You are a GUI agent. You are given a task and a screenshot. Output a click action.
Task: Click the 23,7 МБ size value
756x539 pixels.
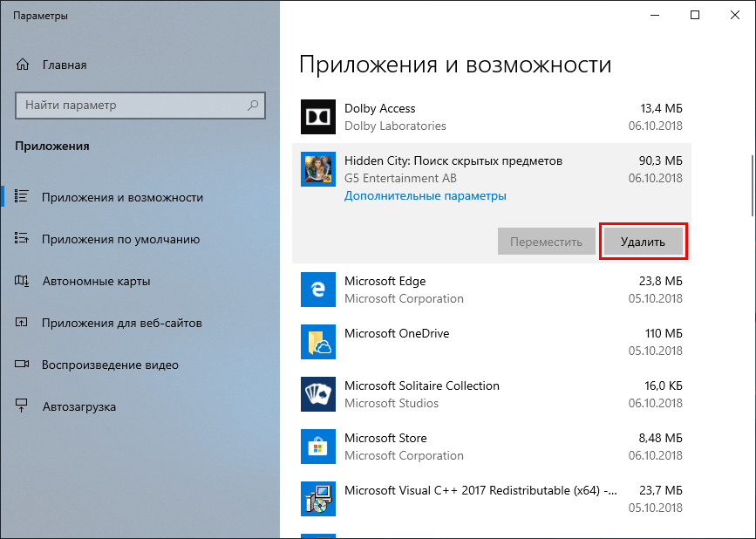coord(661,490)
